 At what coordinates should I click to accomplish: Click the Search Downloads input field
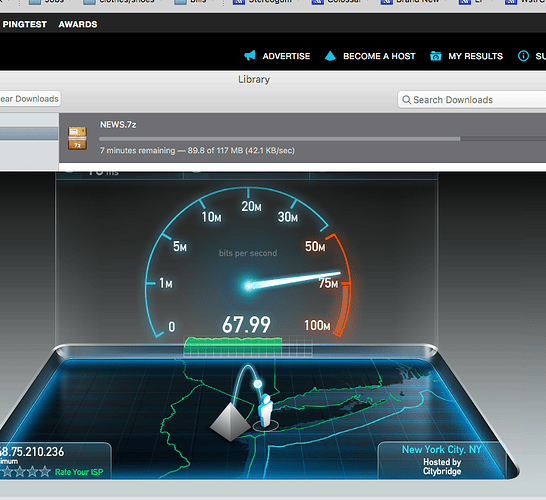(x=472, y=100)
